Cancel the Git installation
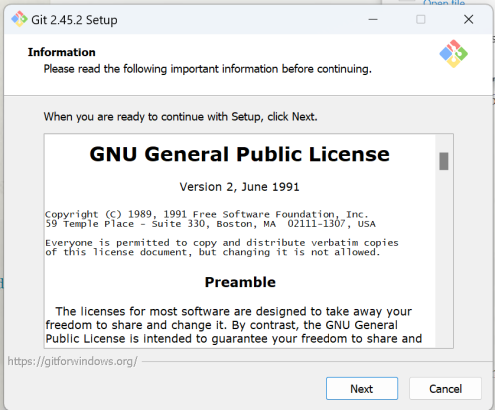Image resolution: width=495 pixels, height=410 pixels. tap(445, 388)
